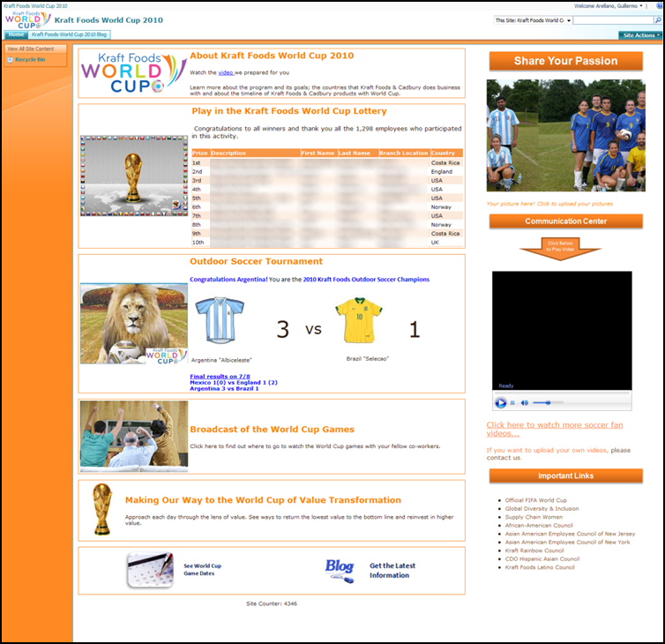
Task: Expand the Site Actions dropdown
Action: 641,35
